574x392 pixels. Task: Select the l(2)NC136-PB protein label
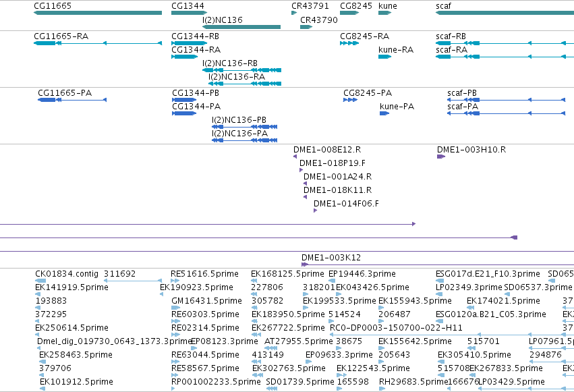click(x=239, y=120)
